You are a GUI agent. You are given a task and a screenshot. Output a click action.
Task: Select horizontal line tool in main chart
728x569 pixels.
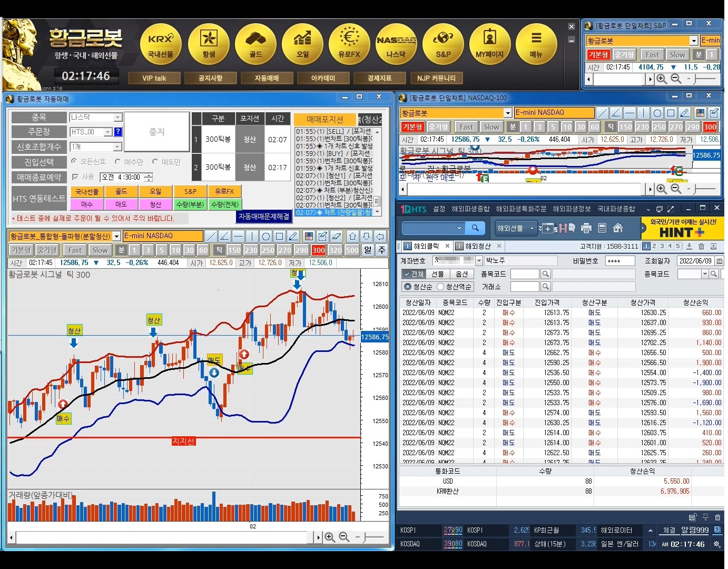pos(238,236)
